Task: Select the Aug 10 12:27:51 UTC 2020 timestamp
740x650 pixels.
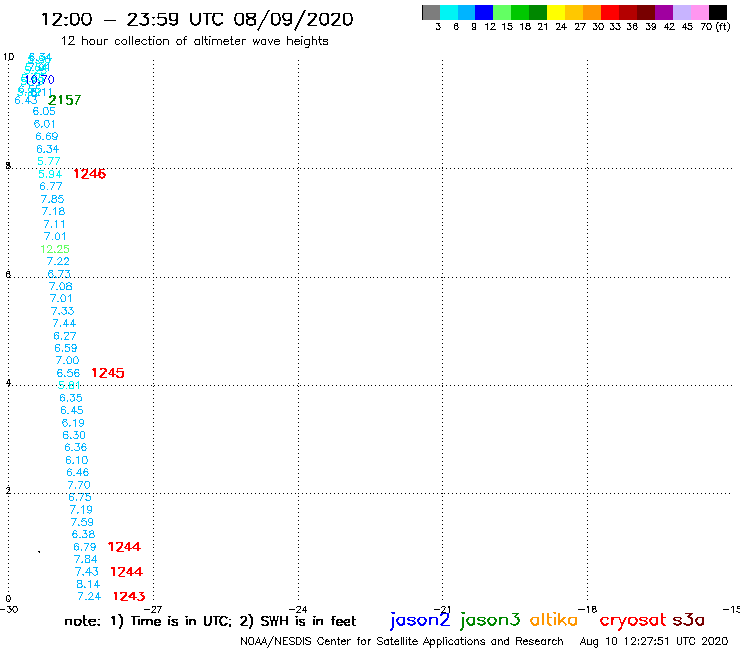Action: 654,641
